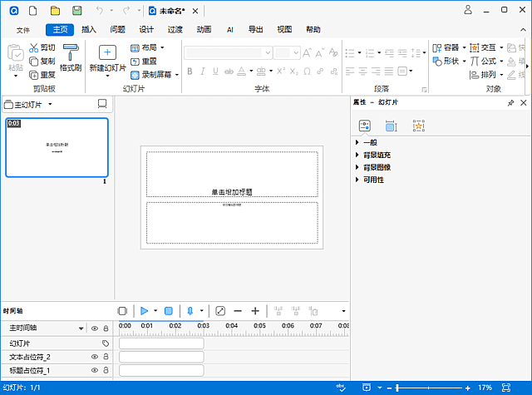Click the save icon in title bar
532x395 pixels.
tap(76, 11)
